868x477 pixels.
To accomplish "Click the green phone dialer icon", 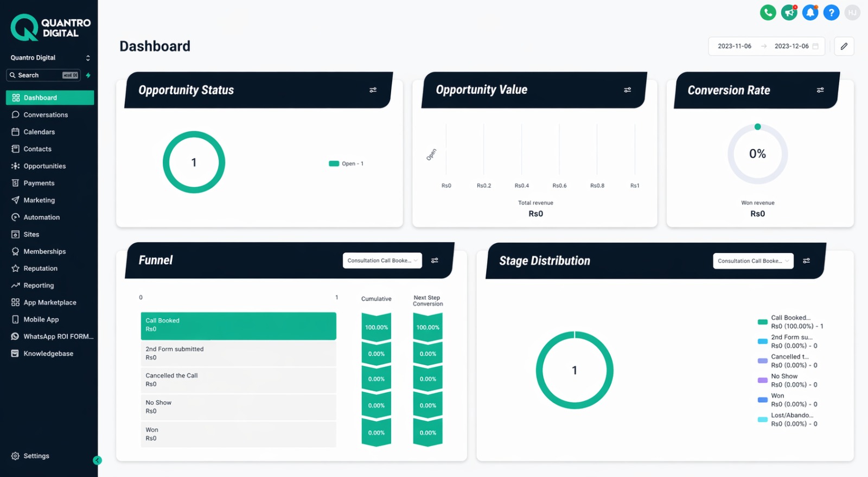I will pyautogui.click(x=768, y=12).
